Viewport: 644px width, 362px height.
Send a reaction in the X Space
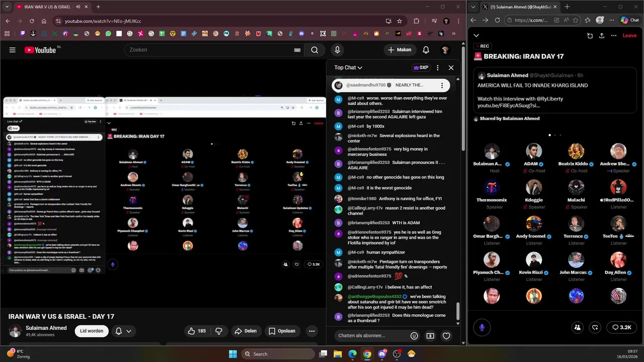coord(595,327)
